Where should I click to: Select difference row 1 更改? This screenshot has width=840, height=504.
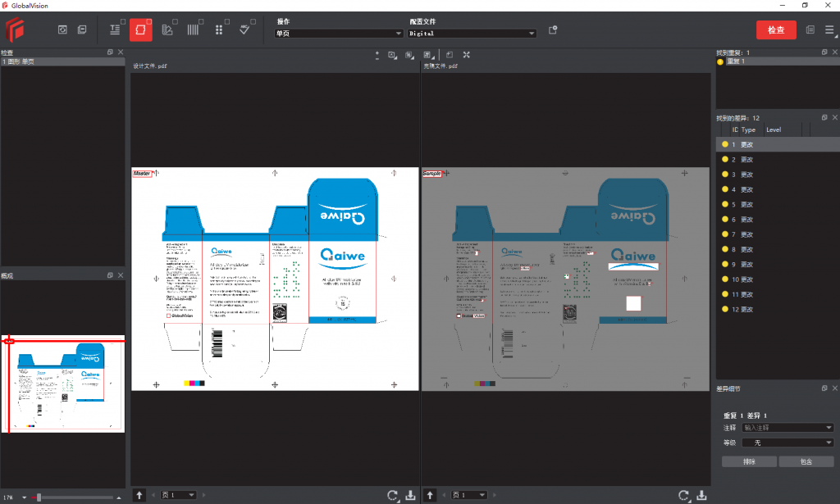point(778,144)
